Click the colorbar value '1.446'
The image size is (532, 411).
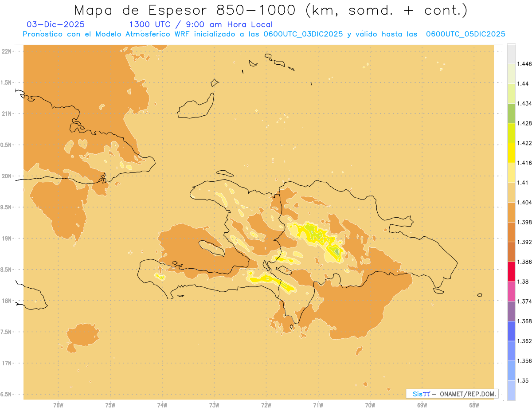click(525, 64)
